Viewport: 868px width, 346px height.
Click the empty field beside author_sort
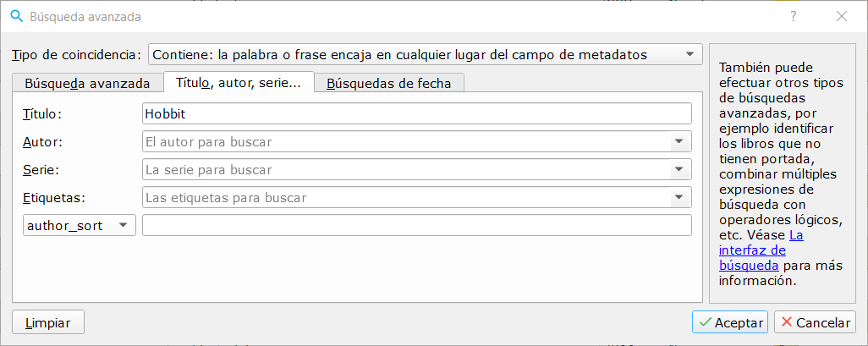coord(416,225)
